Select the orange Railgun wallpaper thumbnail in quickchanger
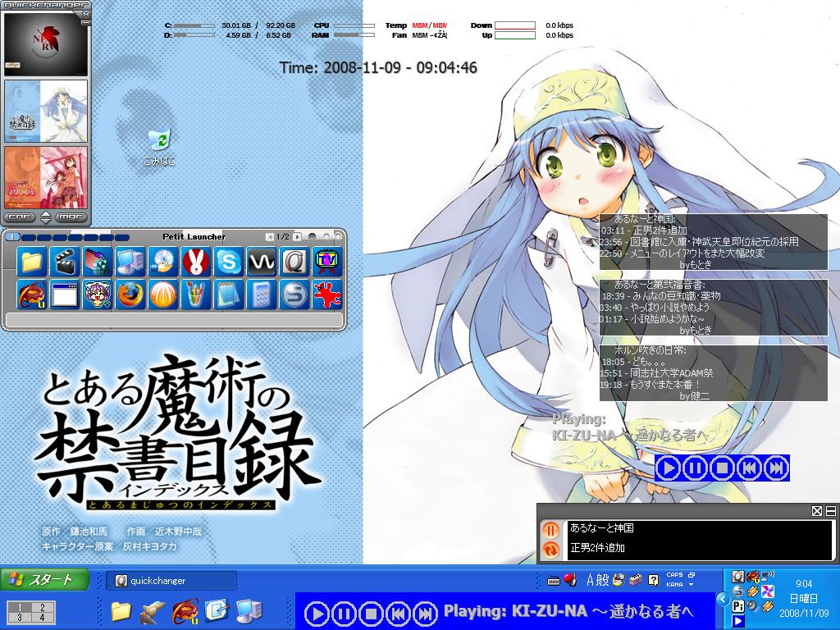 (46, 178)
